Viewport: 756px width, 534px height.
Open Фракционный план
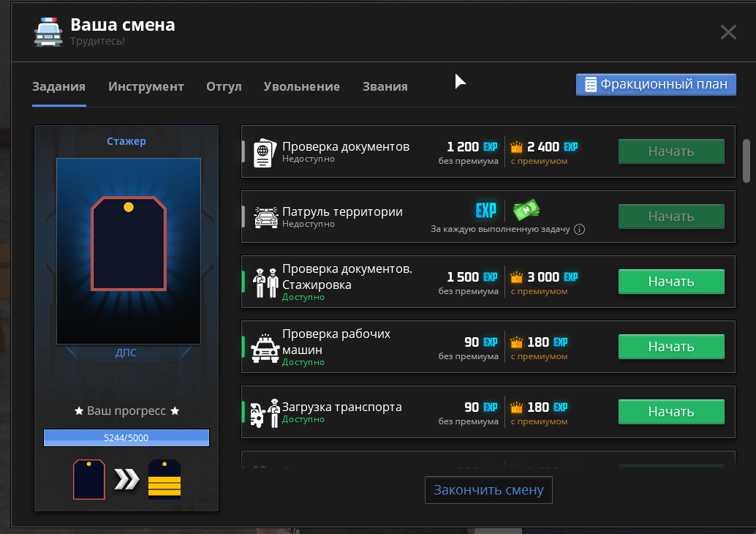click(656, 84)
